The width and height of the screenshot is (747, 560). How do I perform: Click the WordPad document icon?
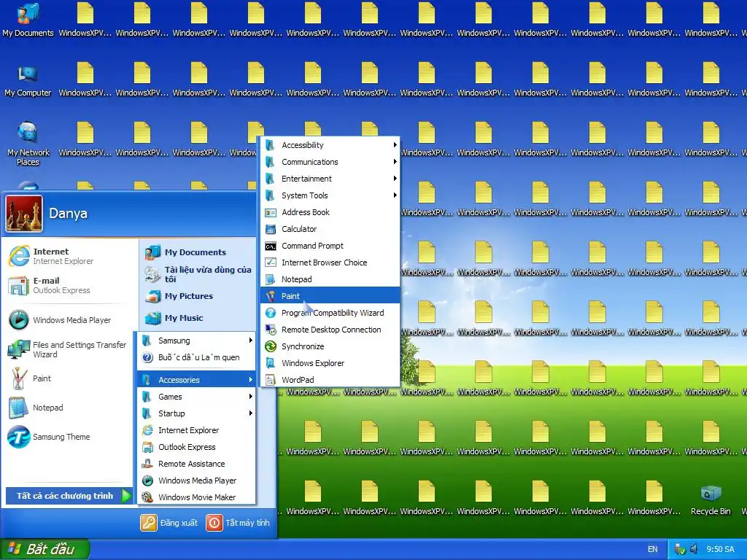(270, 380)
